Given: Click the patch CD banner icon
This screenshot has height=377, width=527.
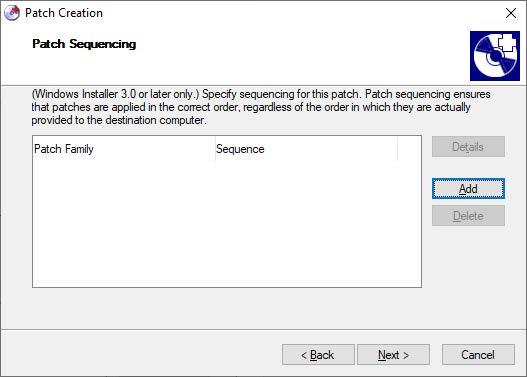Looking at the screenshot, I should click(494, 56).
